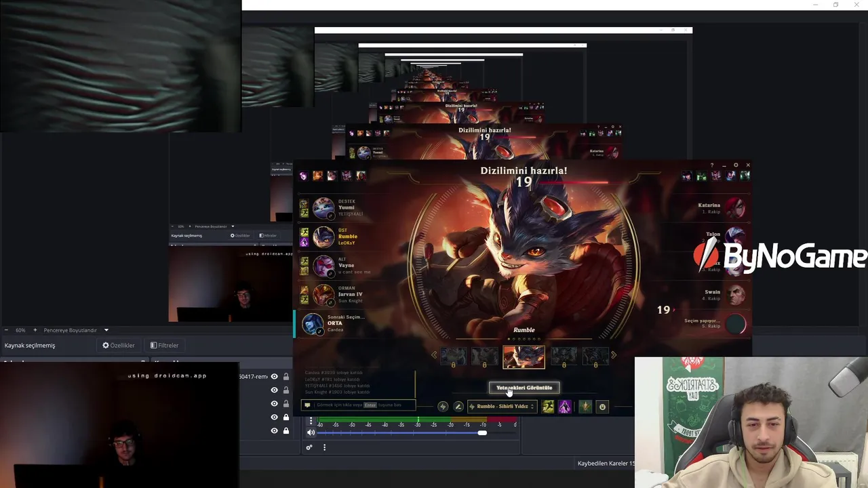Click the Kaynak seçilmemiş label

point(30,345)
